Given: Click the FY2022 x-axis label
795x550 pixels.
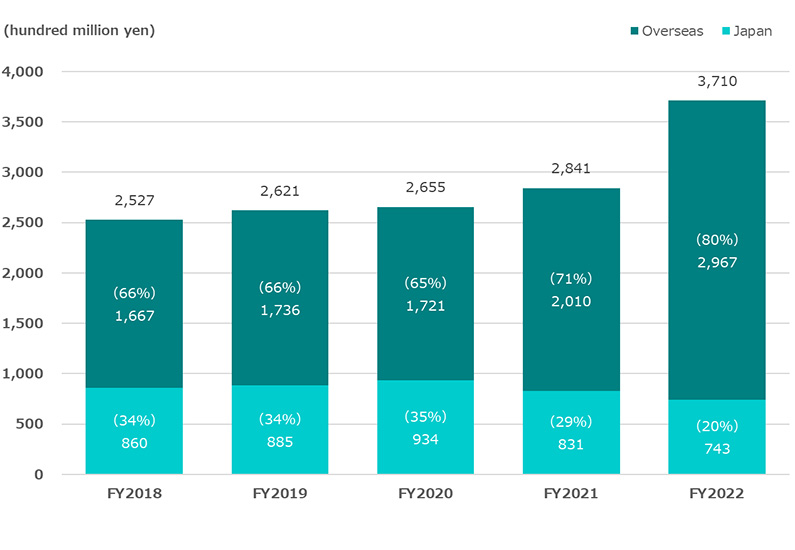Looking at the screenshot, I should [717, 494].
